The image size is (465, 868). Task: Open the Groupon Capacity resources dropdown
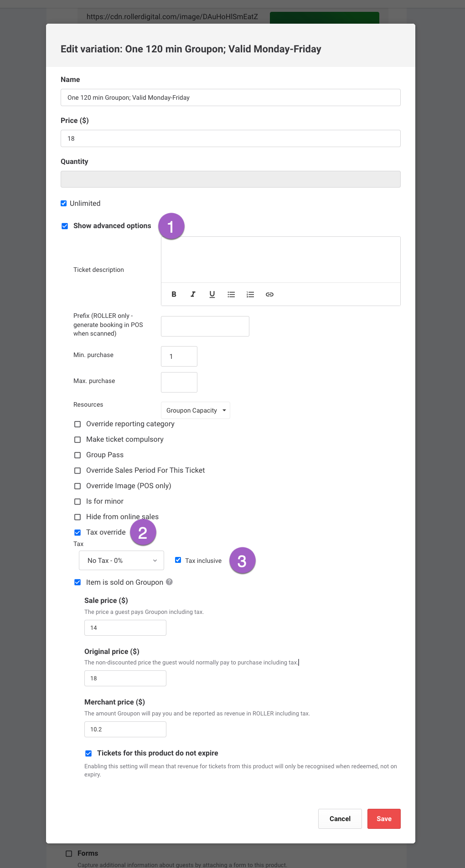196,410
